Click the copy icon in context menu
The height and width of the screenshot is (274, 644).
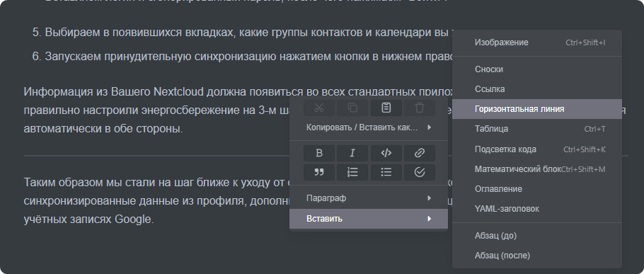(352, 108)
